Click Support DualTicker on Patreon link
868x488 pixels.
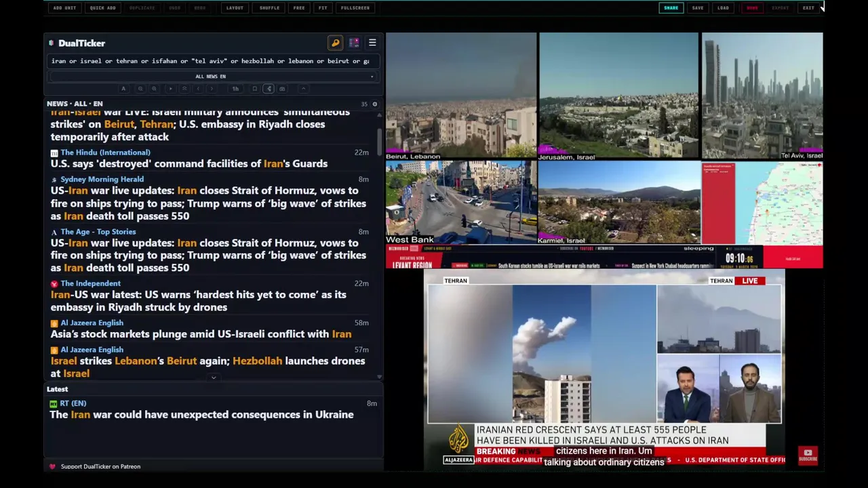coord(100,466)
